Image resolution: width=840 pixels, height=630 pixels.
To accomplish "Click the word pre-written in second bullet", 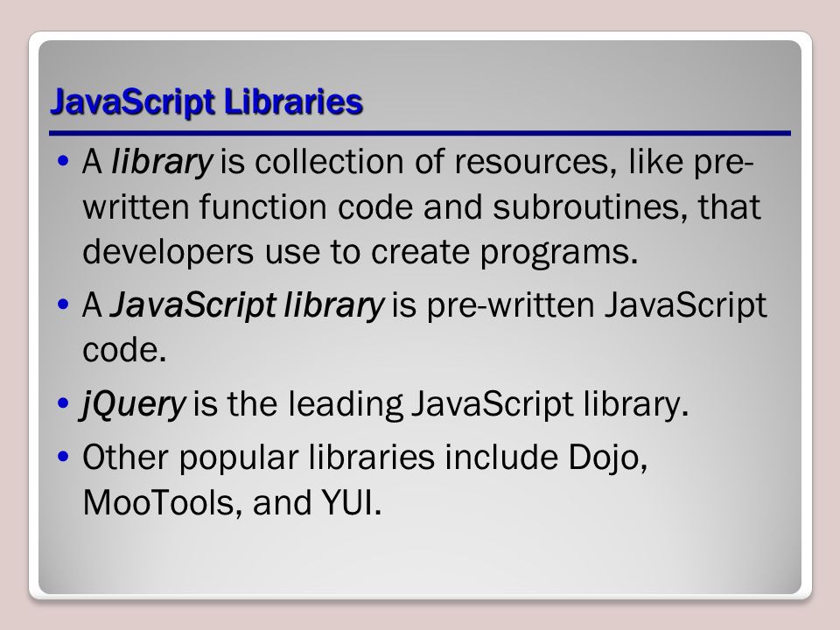I will pyautogui.click(x=510, y=305).
